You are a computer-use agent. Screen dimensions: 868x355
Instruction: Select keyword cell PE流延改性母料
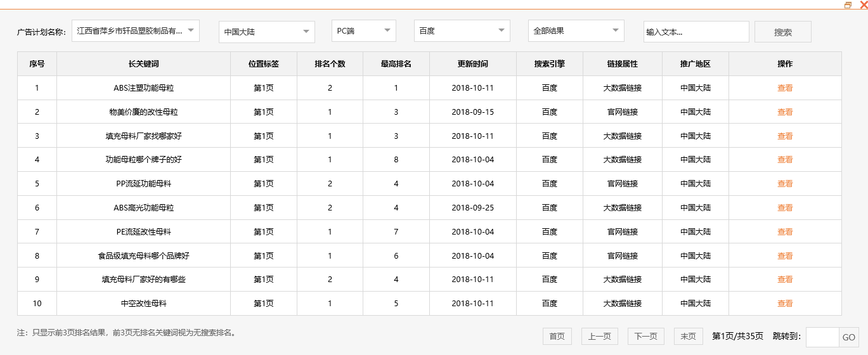(143, 232)
